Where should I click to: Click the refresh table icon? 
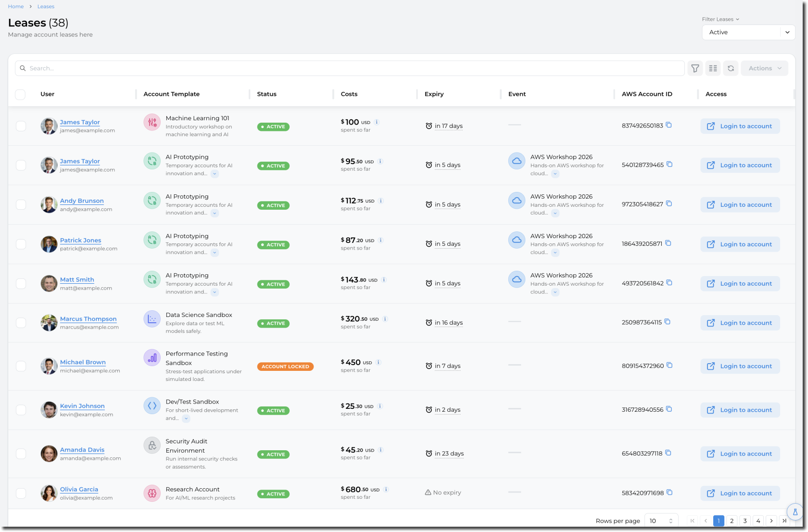(x=731, y=68)
